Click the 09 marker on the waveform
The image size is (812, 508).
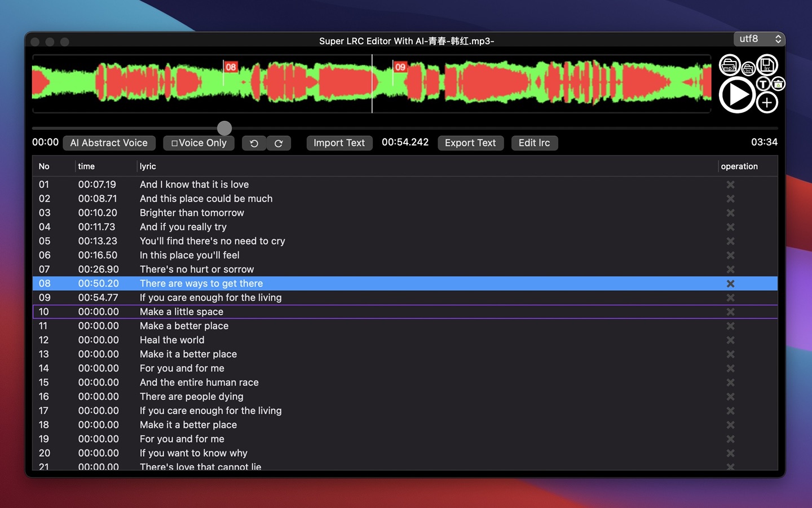(400, 67)
